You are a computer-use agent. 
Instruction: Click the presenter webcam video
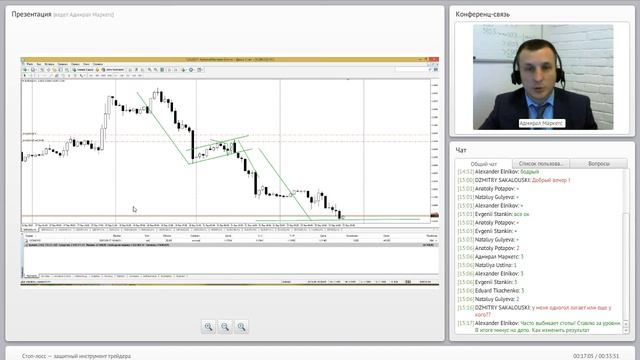point(542,77)
